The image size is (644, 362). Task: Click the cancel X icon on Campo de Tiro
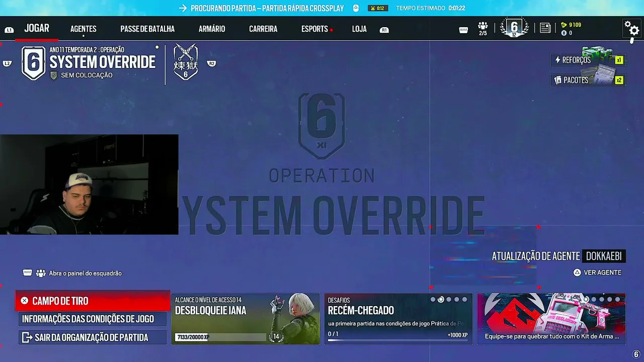coord(24,301)
